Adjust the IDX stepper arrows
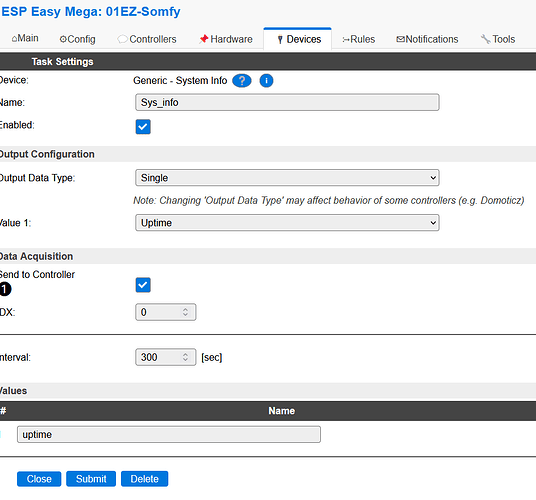Screen dimensions: 536x500 click(x=185, y=312)
